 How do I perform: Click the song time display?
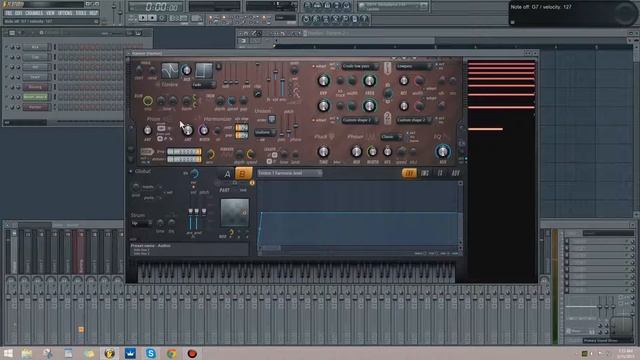(156, 7)
